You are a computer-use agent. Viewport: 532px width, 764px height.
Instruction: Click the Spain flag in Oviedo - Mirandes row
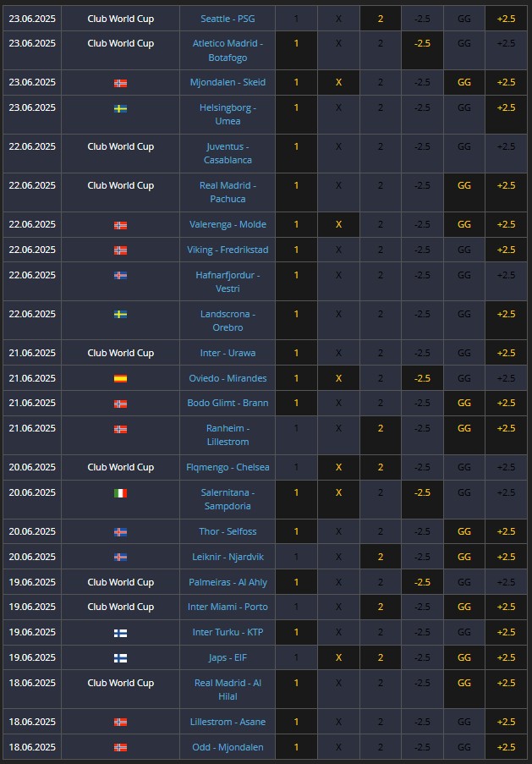click(120, 378)
